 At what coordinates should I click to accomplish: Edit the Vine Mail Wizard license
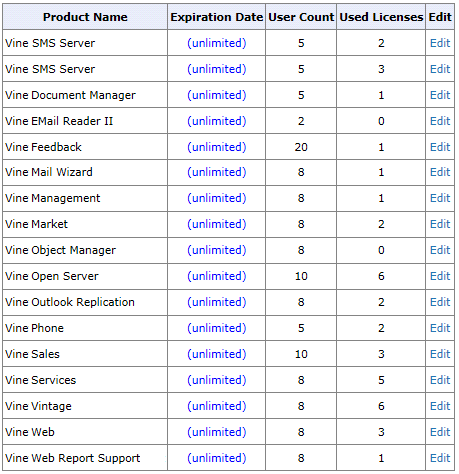pyautogui.click(x=440, y=172)
